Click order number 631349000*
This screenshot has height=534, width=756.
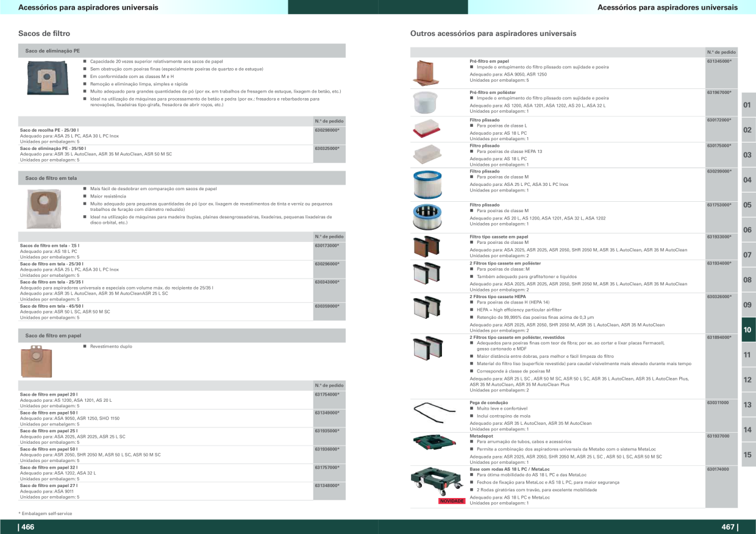click(x=327, y=413)
